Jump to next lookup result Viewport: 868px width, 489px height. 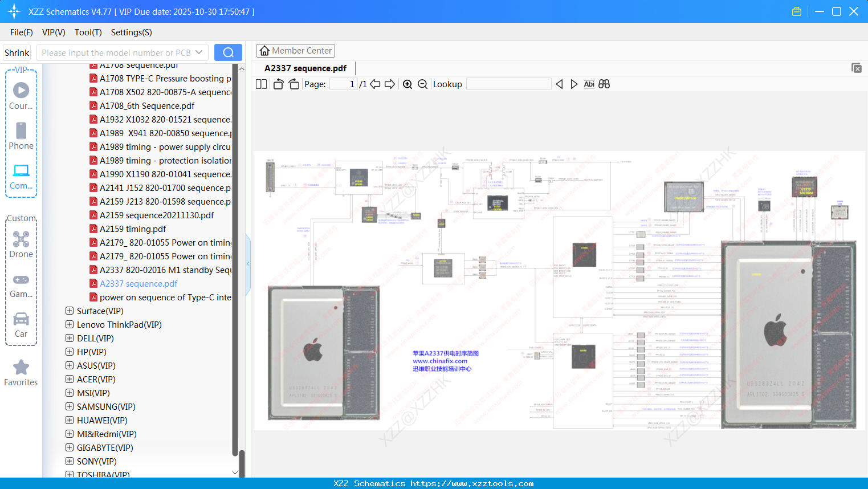pos(574,84)
